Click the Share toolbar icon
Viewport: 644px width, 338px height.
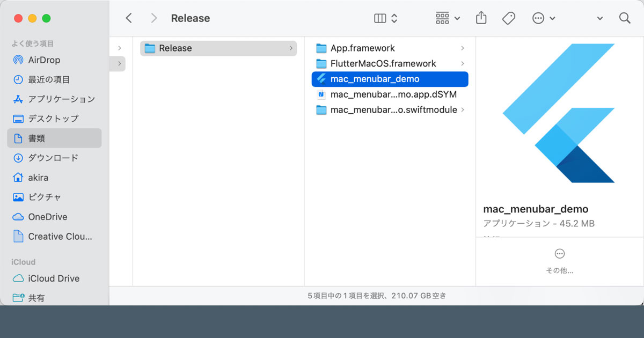pos(481,18)
